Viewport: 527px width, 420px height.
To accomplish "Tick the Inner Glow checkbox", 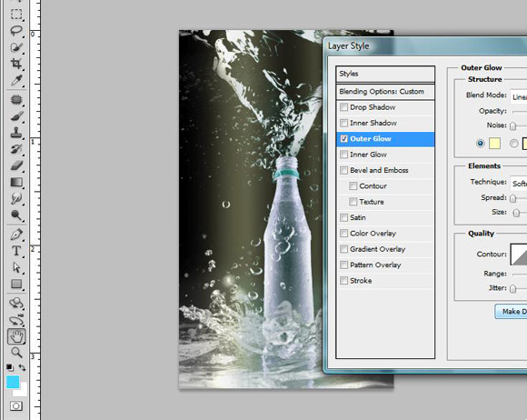I will pos(343,155).
